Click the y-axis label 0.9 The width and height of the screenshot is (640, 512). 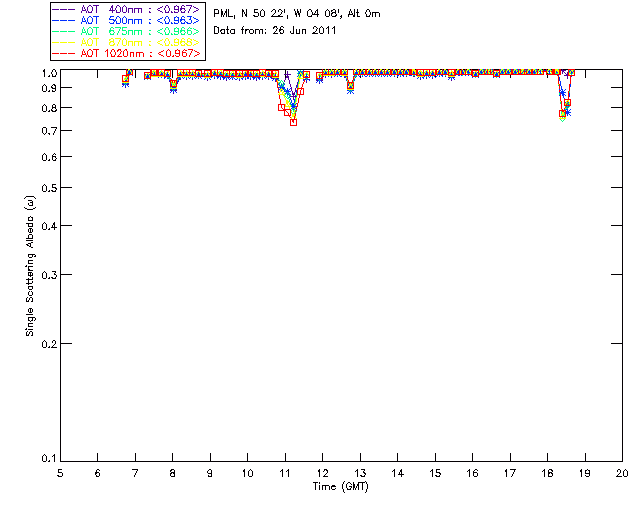coord(49,88)
